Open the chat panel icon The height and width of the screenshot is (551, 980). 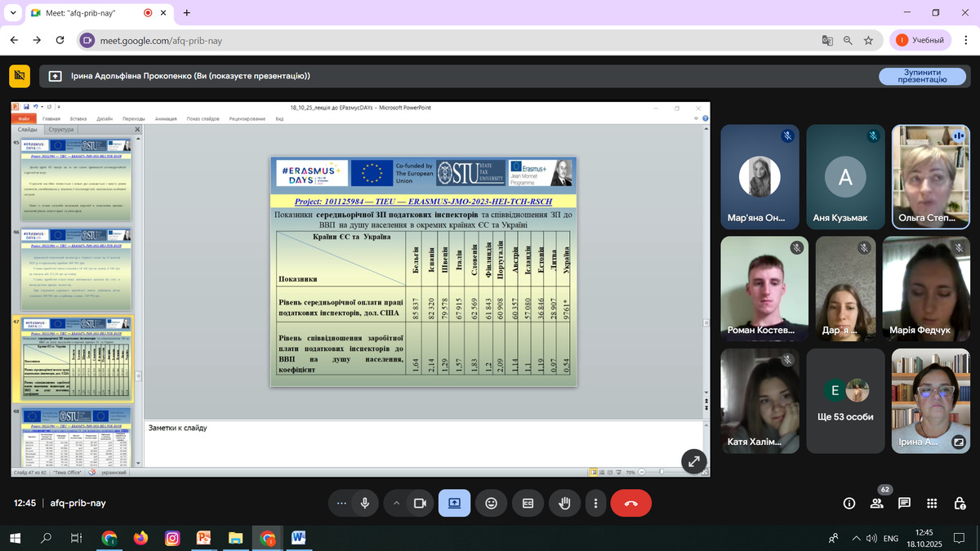point(904,504)
